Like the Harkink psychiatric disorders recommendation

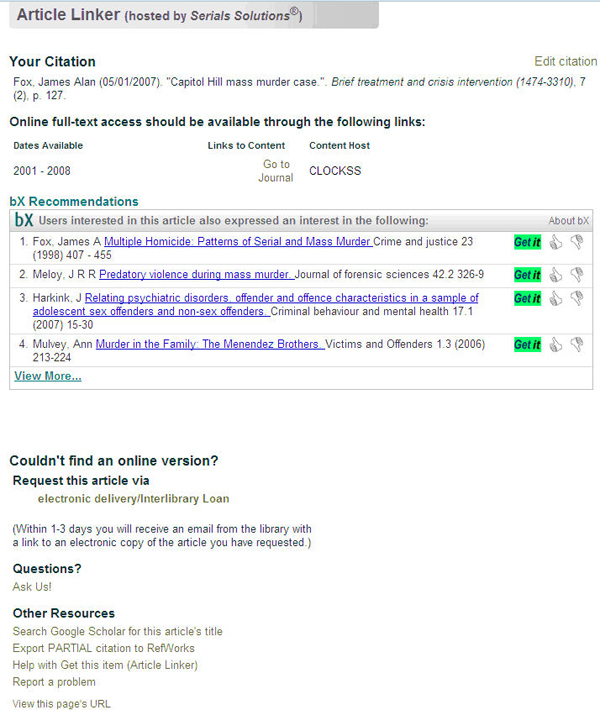point(557,298)
